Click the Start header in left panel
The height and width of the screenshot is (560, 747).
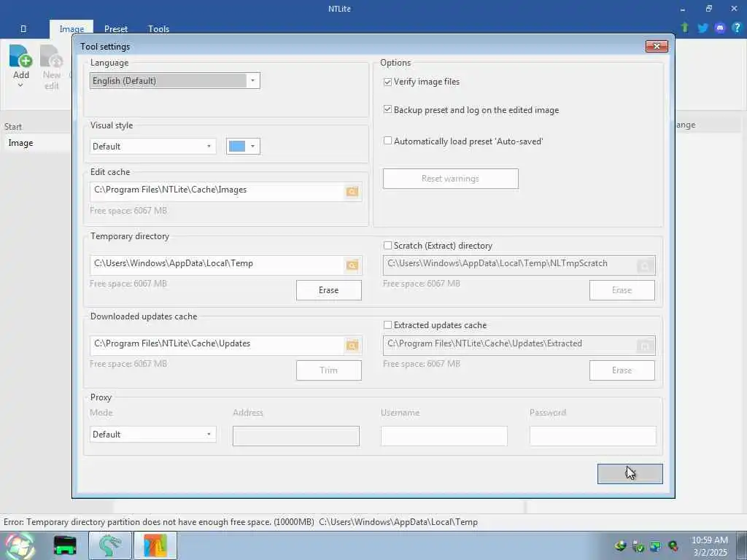13,127
